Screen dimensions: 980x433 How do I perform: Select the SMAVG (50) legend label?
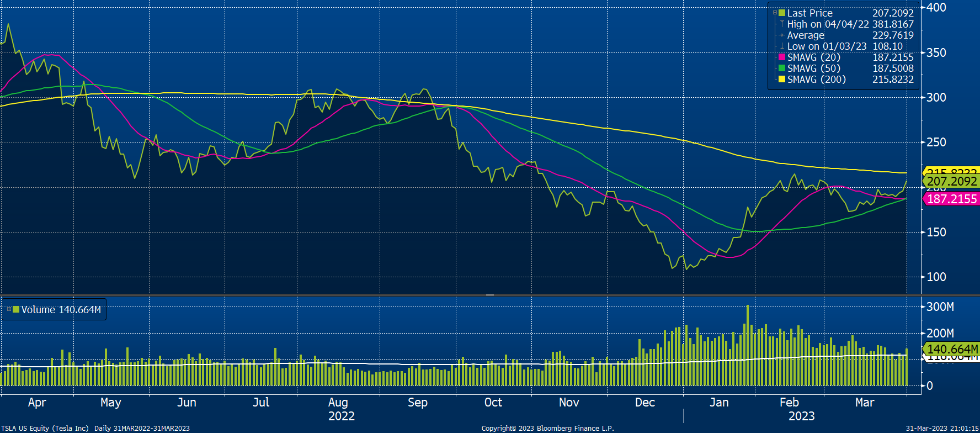[x=813, y=68]
